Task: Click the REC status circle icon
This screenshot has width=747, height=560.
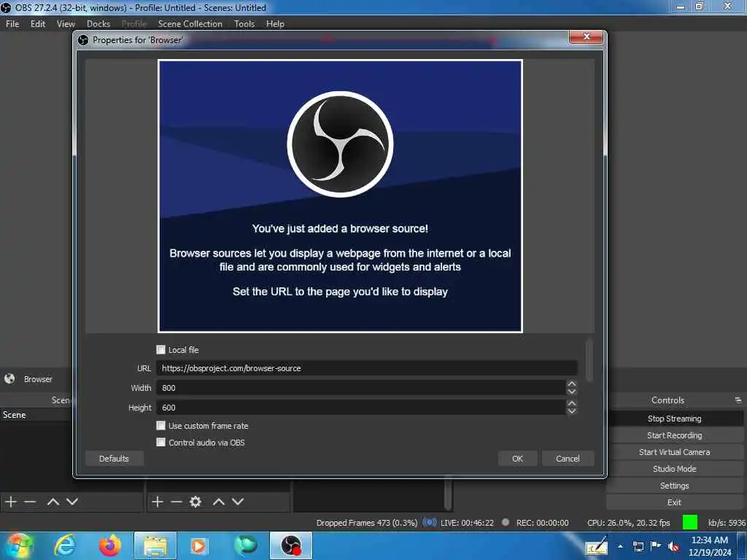Action: pyautogui.click(x=506, y=522)
